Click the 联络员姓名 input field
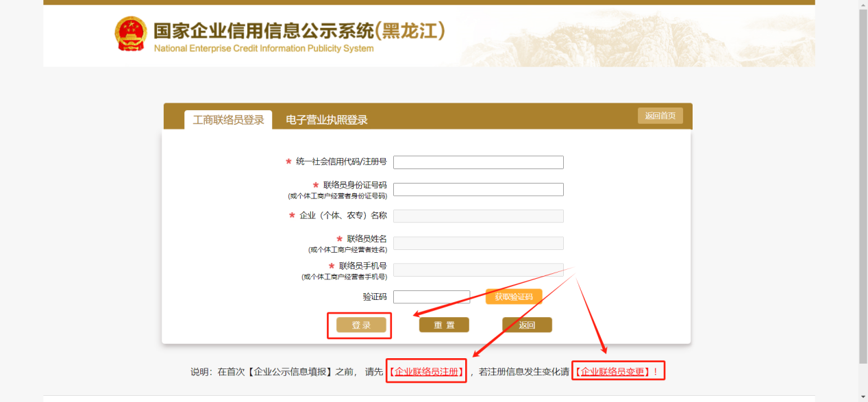The image size is (868, 402). pyautogui.click(x=478, y=243)
